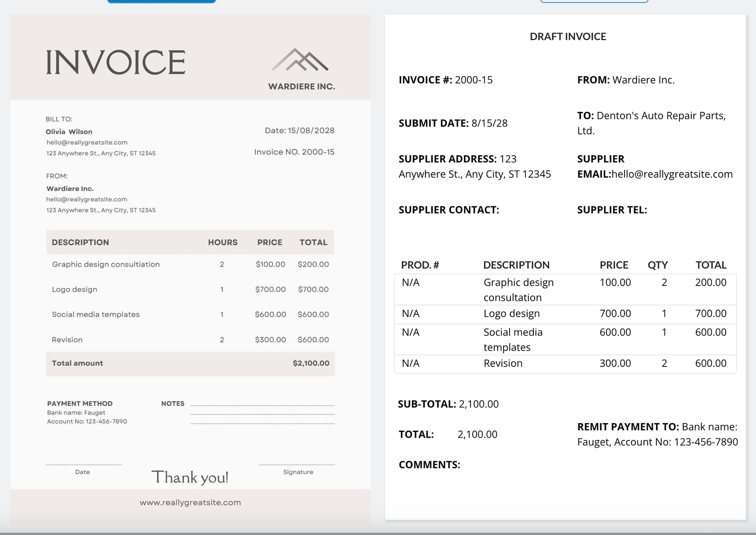Click www.reallygreatsite.com in the invoice footer
Viewport: 756px width, 535px height.
tap(190, 503)
